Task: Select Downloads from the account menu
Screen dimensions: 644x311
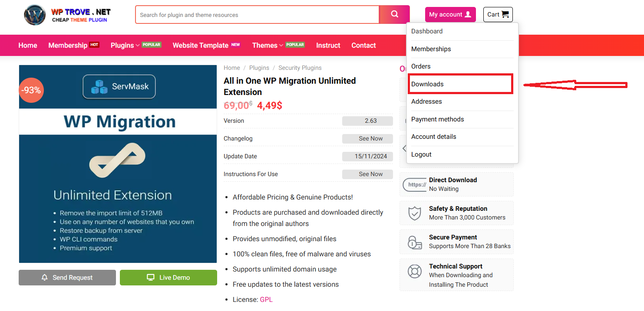Action: click(x=427, y=84)
